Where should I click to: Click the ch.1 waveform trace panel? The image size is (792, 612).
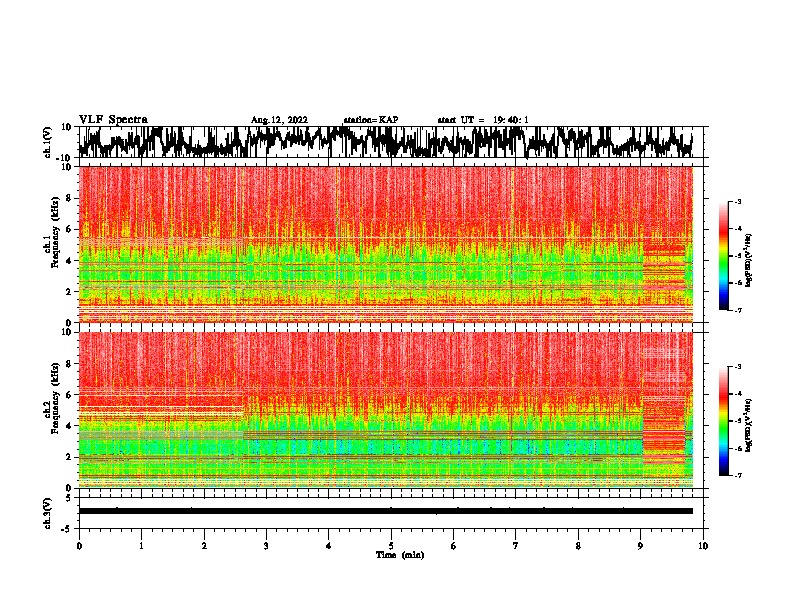point(393,142)
